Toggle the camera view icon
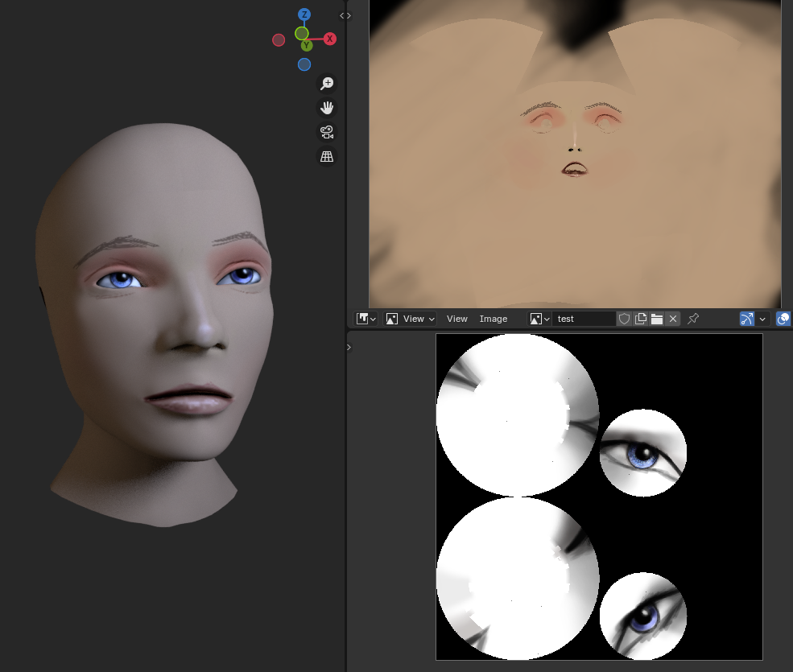This screenshot has height=672, width=793. coord(327,132)
